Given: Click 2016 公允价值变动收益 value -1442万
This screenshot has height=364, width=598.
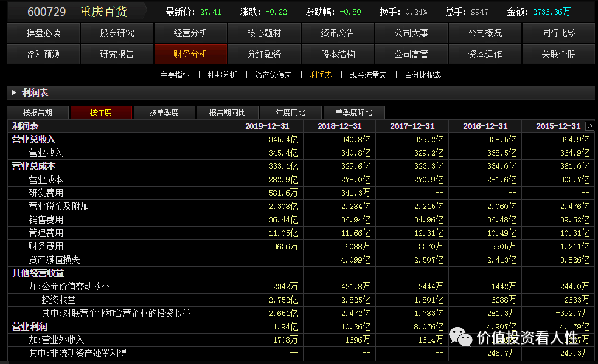Looking at the screenshot, I should coord(501,286).
